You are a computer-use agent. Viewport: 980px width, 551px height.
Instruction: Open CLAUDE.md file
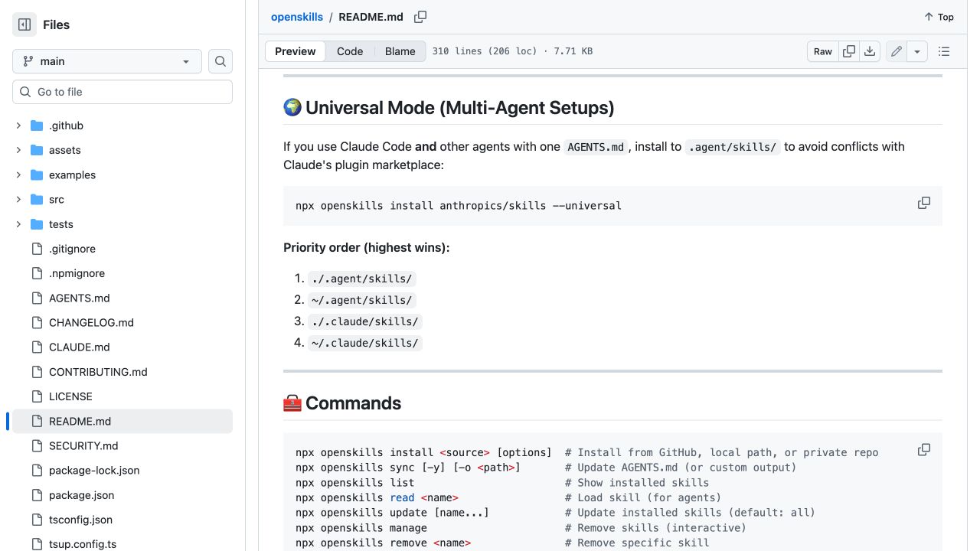(80, 347)
